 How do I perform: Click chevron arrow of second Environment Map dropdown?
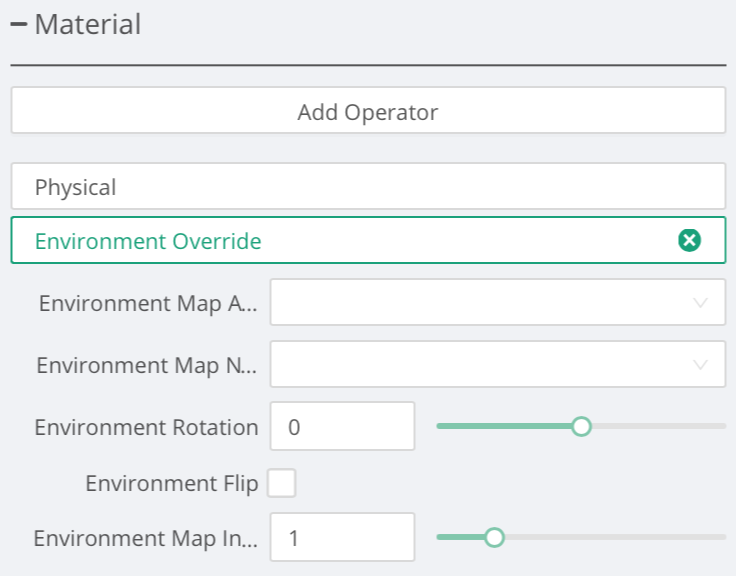pyautogui.click(x=701, y=365)
